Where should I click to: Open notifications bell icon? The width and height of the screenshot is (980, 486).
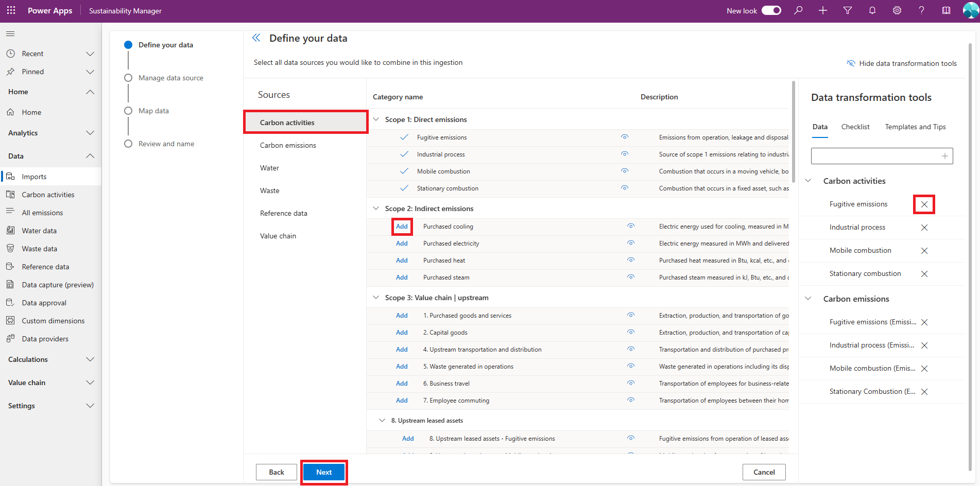tap(872, 10)
